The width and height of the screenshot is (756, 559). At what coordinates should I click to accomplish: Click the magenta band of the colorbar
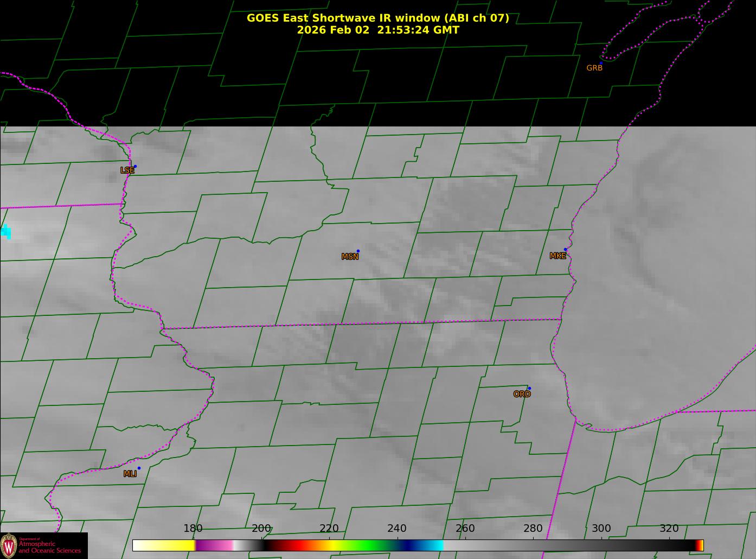pos(212,545)
